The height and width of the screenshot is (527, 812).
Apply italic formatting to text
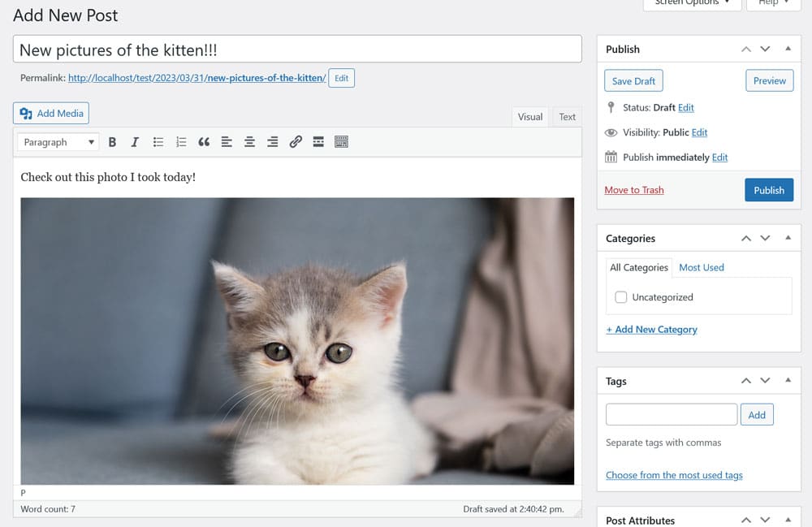click(x=135, y=142)
